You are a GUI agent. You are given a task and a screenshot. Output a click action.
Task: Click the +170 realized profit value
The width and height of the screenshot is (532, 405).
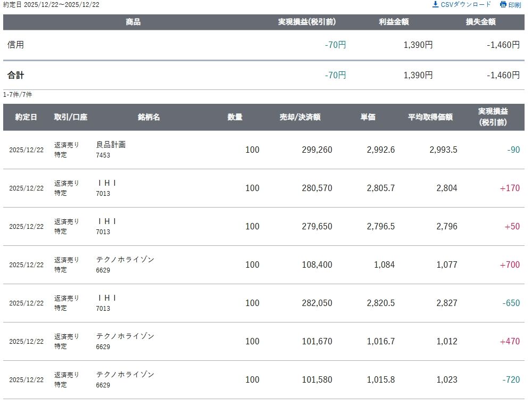tap(510, 188)
